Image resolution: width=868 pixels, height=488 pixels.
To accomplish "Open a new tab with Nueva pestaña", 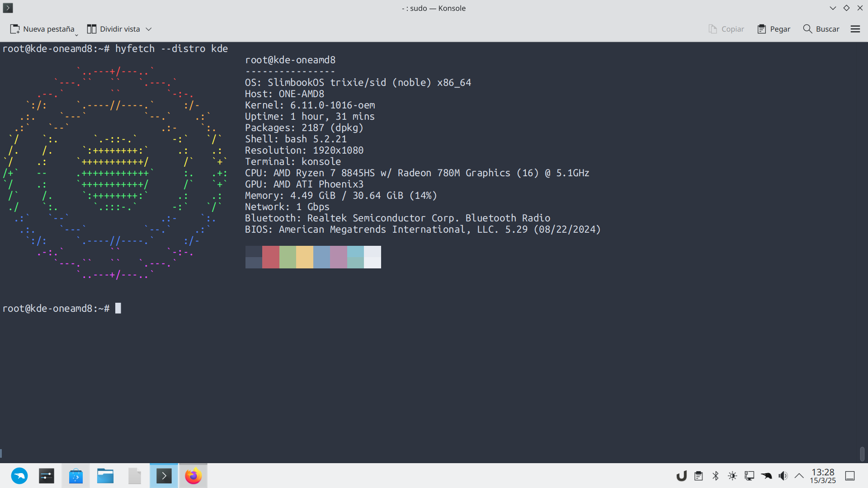I will [x=42, y=29].
